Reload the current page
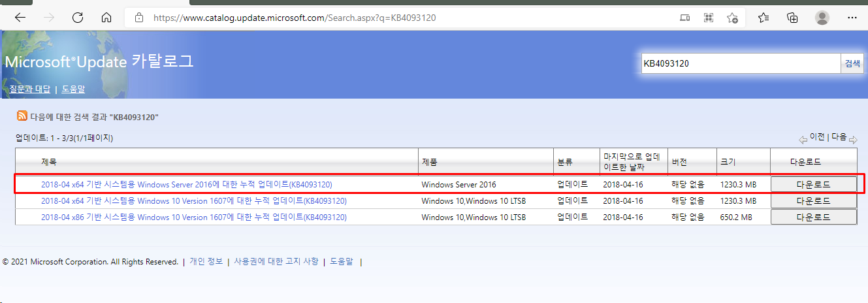Viewport: 868px width, 303px height. [x=78, y=18]
